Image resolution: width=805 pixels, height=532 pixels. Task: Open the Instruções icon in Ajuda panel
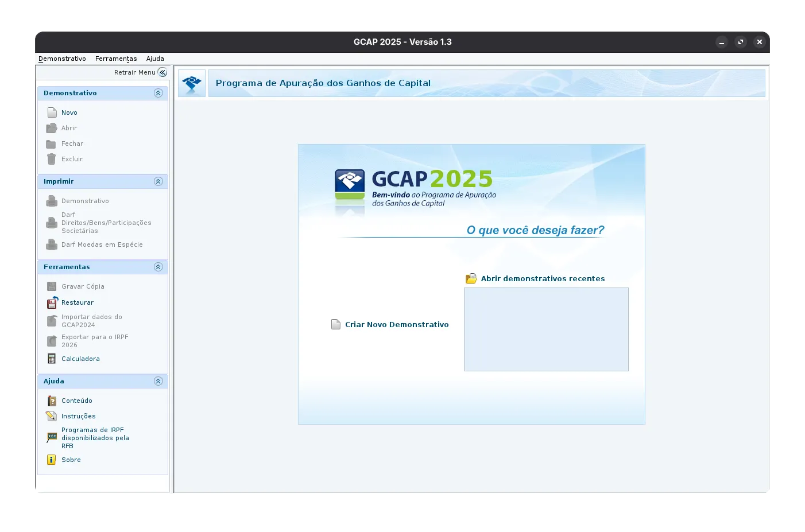click(x=52, y=416)
